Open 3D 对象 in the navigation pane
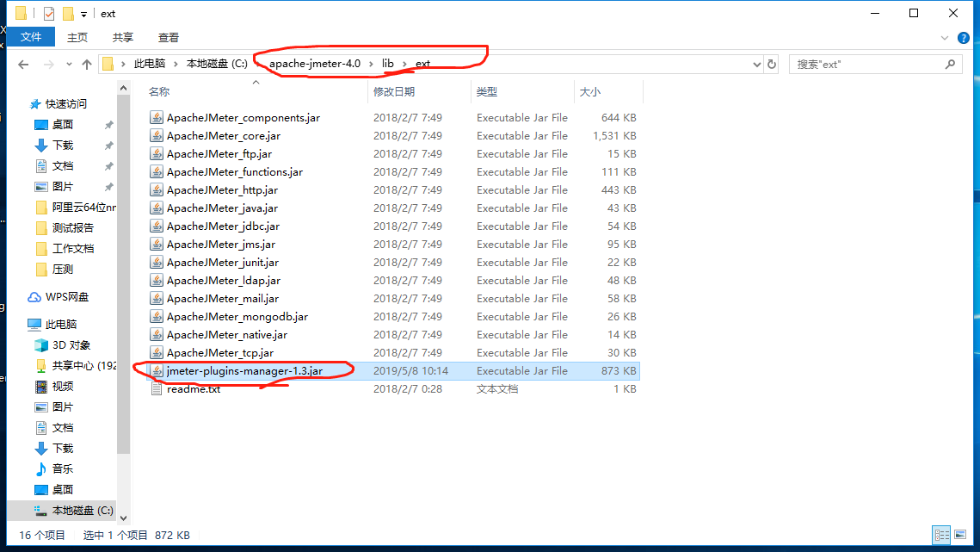The image size is (980, 552). pyautogui.click(x=71, y=344)
